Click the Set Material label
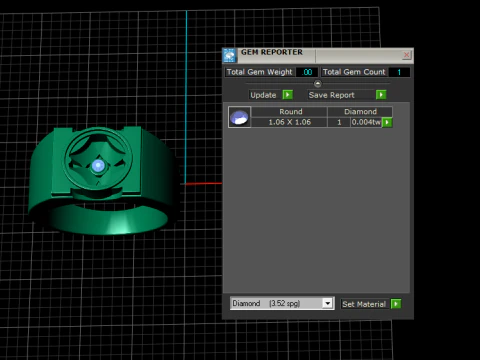480x360 pixels. tap(364, 304)
